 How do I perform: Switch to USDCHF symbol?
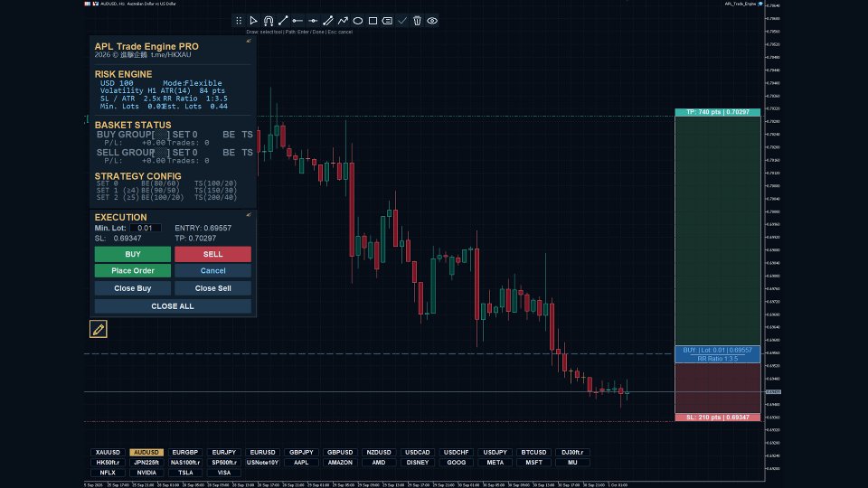(457, 452)
